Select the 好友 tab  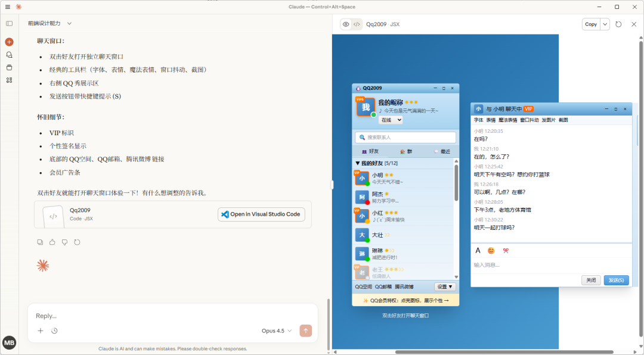coord(370,151)
